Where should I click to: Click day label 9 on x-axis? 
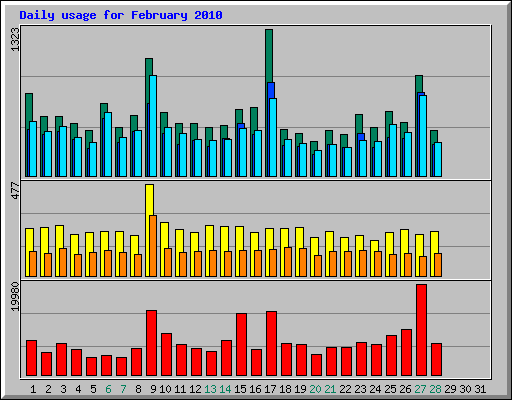point(153,389)
